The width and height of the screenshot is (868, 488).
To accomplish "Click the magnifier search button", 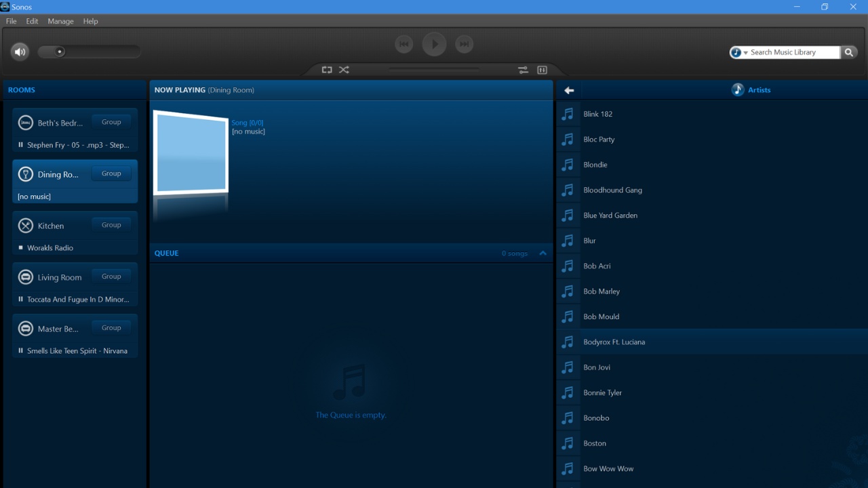I will (849, 52).
